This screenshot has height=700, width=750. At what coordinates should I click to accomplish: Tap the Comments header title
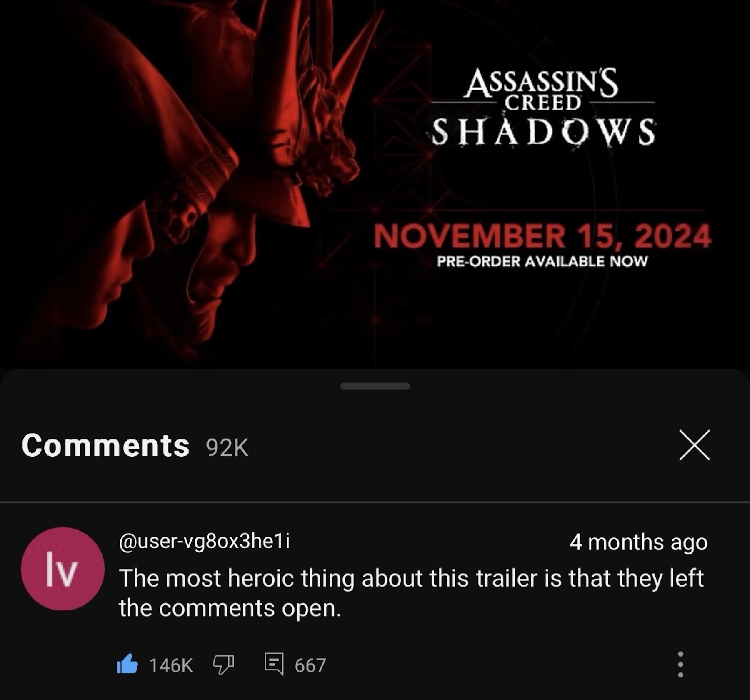[x=105, y=445]
